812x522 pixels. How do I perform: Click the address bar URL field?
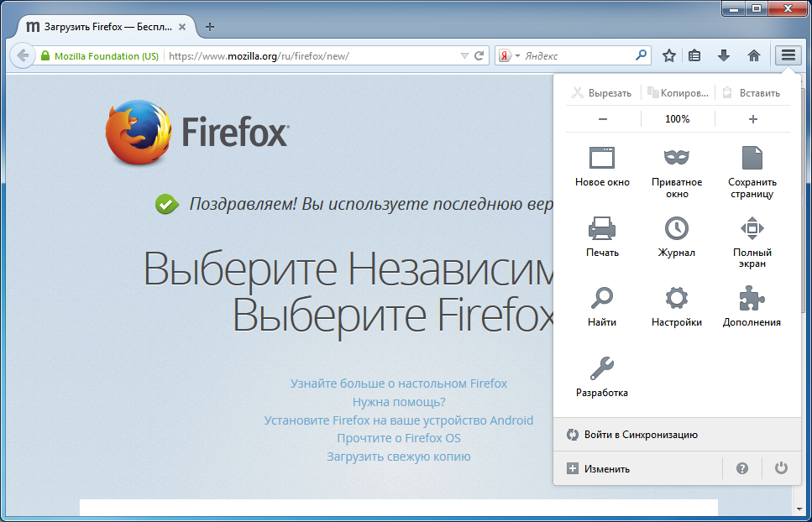pyautogui.click(x=312, y=56)
